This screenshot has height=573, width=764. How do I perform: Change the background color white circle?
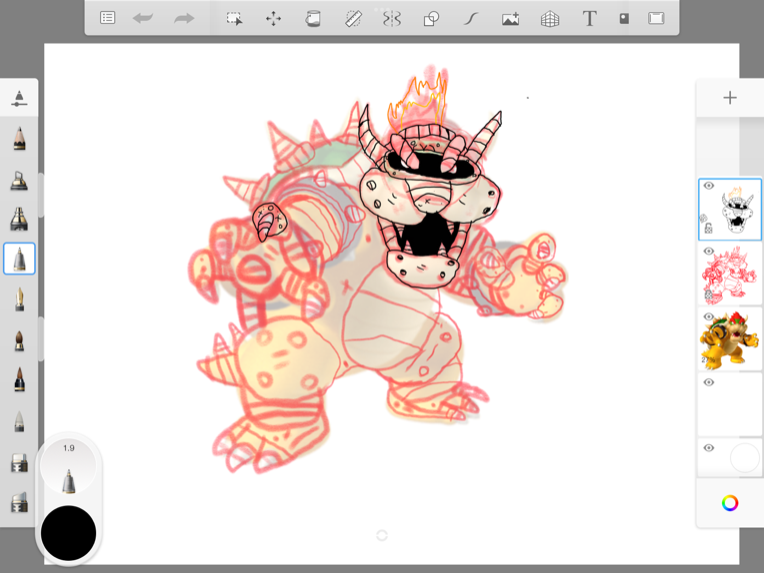(x=745, y=457)
